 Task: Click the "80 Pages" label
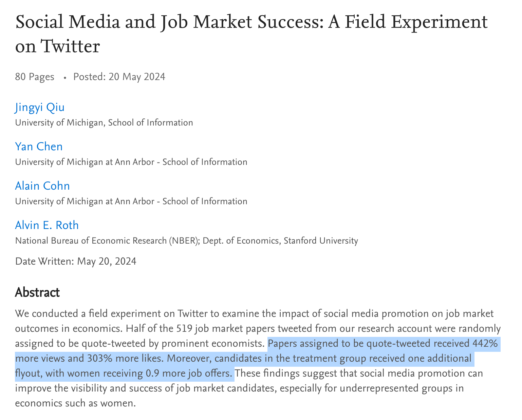(x=35, y=77)
